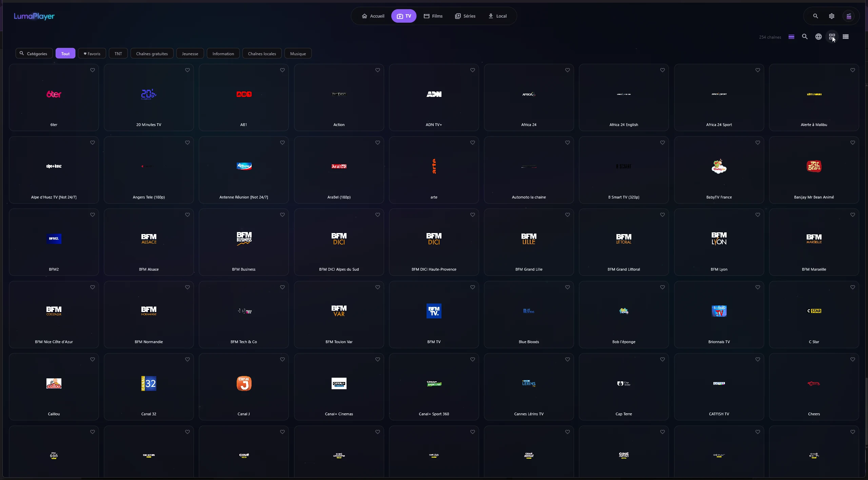Click the AB1 channel logo

pyautogui.click(x=244, y=94)
